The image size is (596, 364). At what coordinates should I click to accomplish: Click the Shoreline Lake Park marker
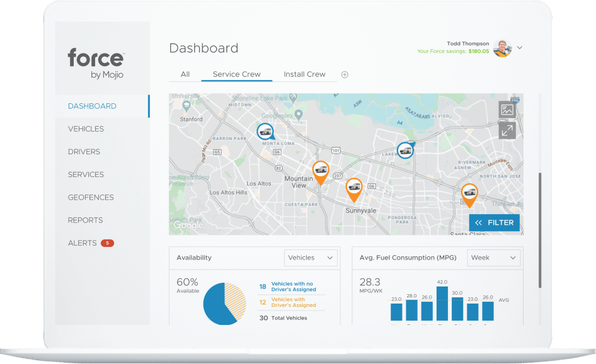point(293,98)
